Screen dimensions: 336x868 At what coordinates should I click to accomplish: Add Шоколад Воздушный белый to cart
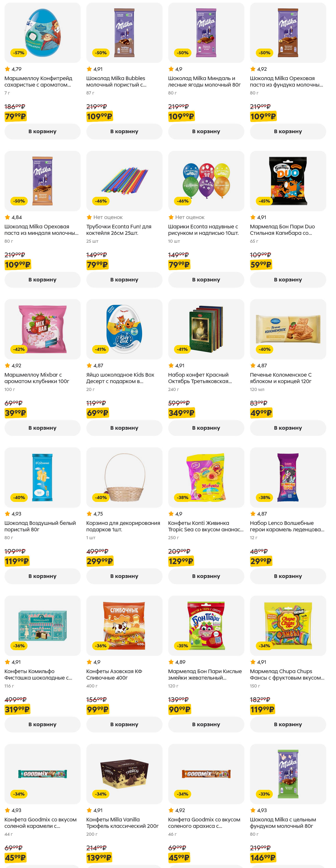[43, 576]
